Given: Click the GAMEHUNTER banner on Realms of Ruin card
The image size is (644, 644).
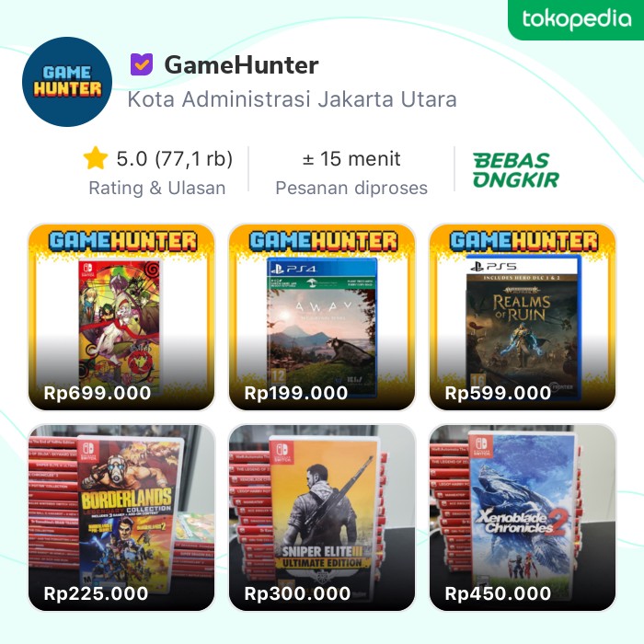Looking at the screenshot, I should (523, 241).
